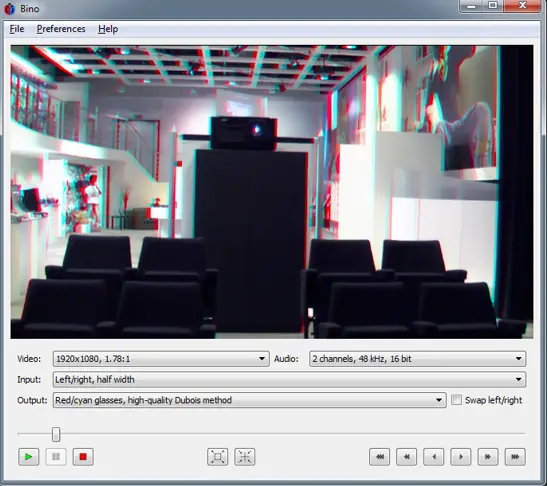Seek forward with the single-right arrow button
Image resolution: width=548 pixels, height=486 pixels.
click(x=461, y=457)
